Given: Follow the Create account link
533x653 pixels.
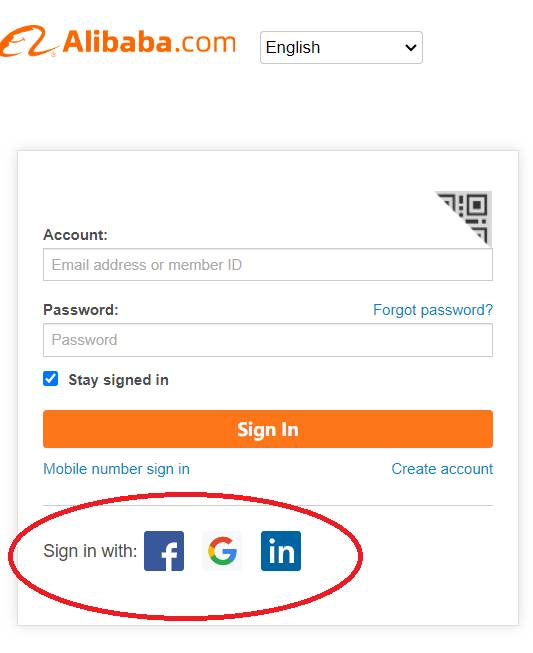Looking at the screenshot, I should [x=442, y=469].
